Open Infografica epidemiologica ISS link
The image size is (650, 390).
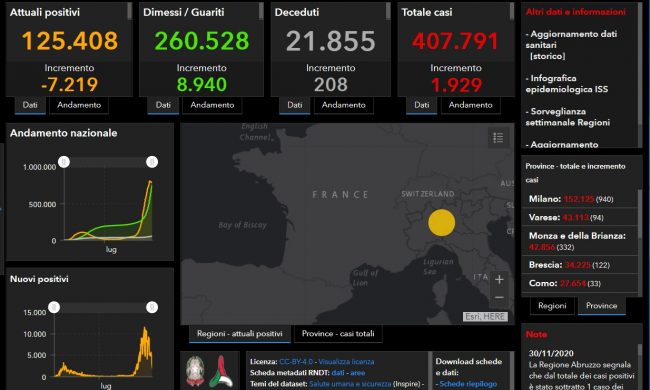[x=567, y=84]
